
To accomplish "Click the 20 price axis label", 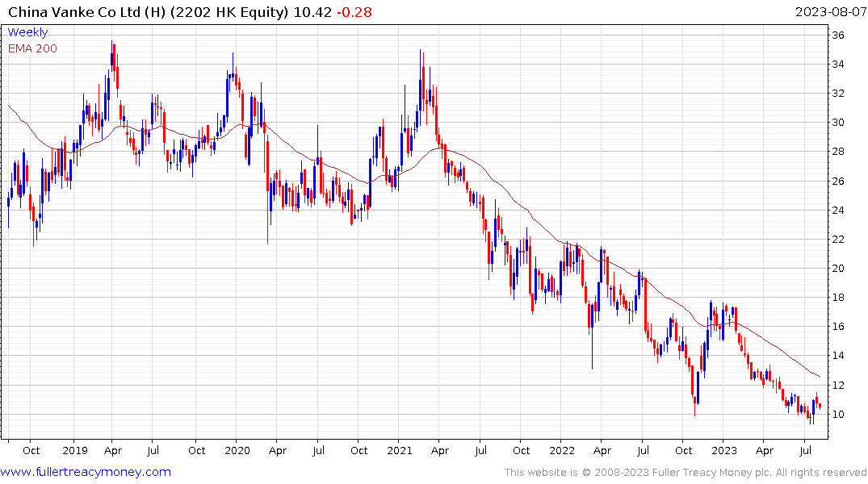I will (838, 269).
